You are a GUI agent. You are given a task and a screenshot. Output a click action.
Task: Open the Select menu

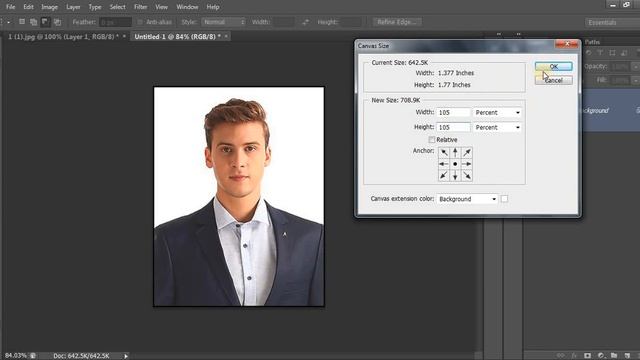(x=118, y=7)
